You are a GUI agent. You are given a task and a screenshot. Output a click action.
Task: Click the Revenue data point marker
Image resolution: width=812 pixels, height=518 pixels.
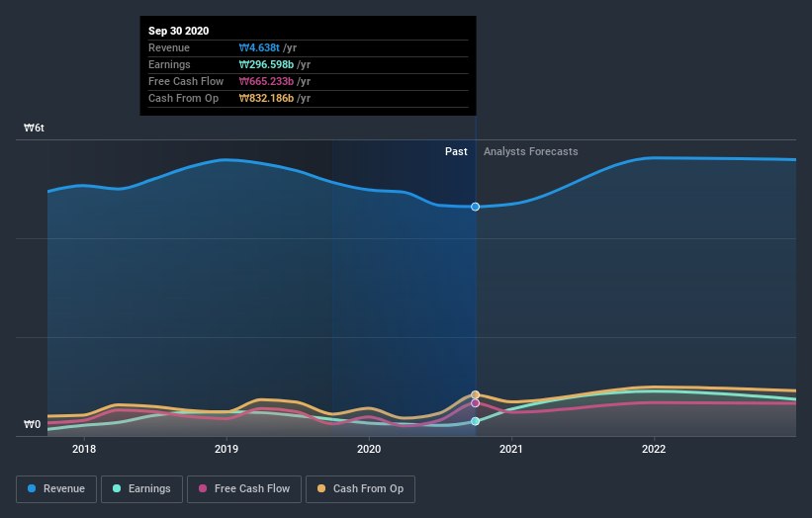475,207
